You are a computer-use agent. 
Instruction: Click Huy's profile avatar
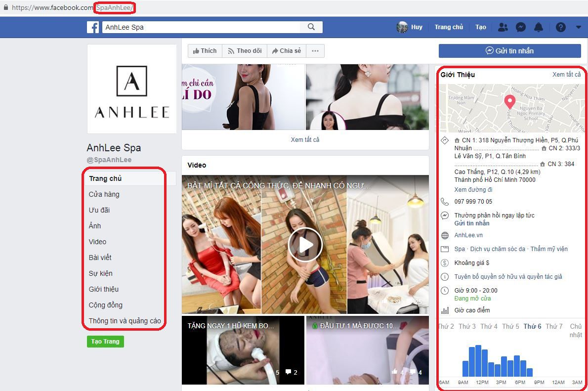pyautogui.click(x=402, y=27)
